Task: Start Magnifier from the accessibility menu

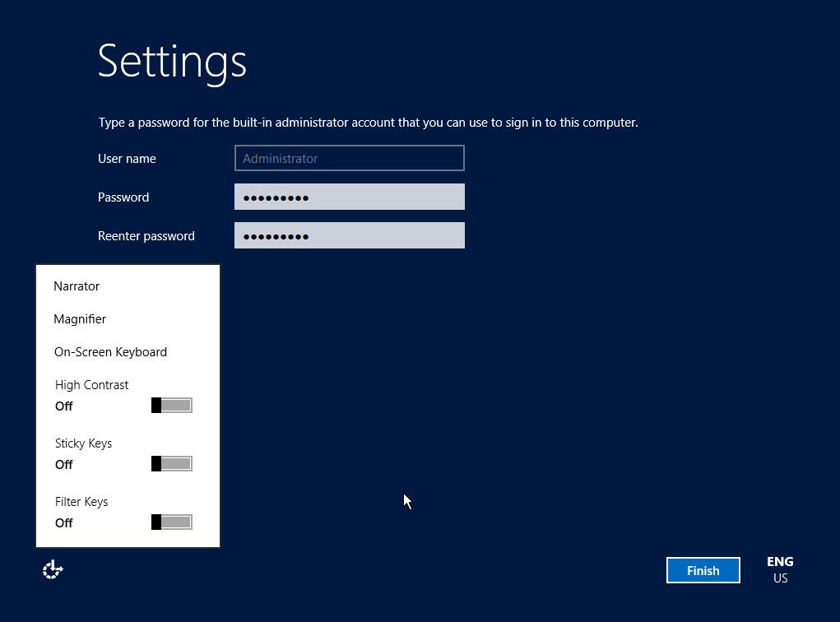Action: click(x=80, y=319)
